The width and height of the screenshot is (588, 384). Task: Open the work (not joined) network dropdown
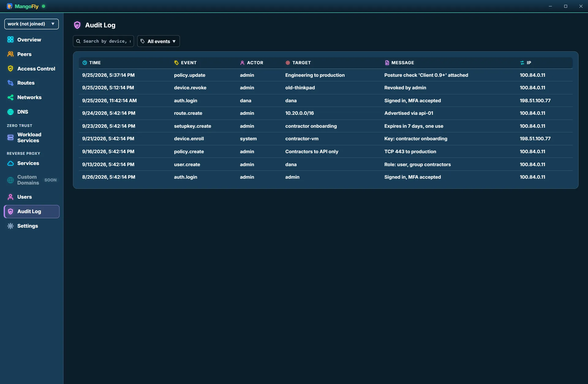point(32,24)
